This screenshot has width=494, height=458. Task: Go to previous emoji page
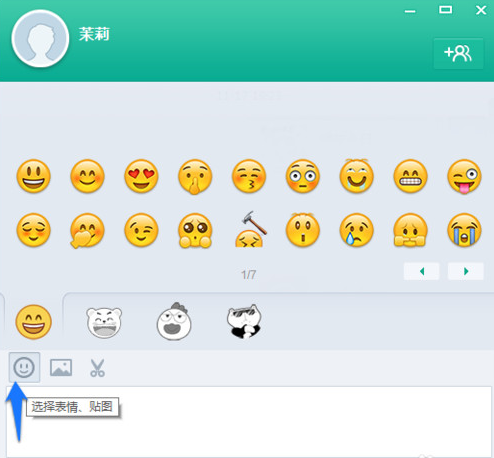(422, 271)
